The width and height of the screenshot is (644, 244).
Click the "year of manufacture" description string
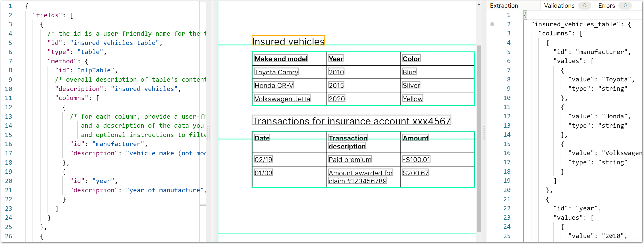tap(165, 190)
